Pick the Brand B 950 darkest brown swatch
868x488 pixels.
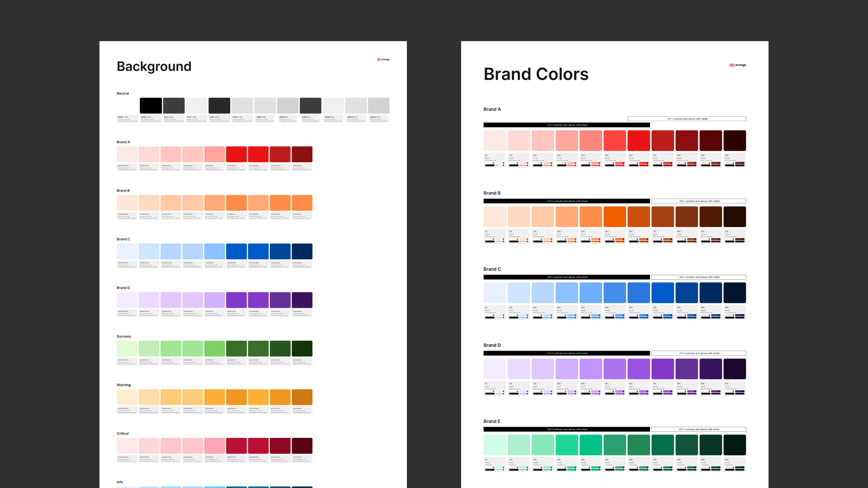click(x=735, y=216)
